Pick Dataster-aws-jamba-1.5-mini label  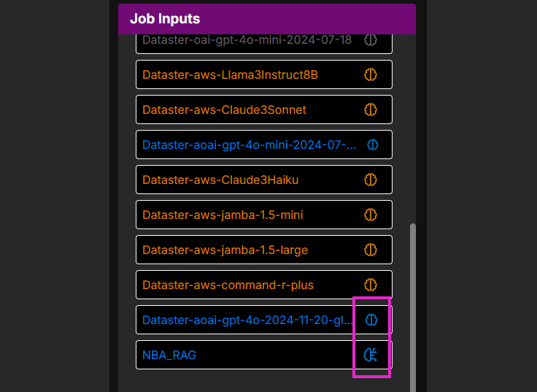pos(223,215)
